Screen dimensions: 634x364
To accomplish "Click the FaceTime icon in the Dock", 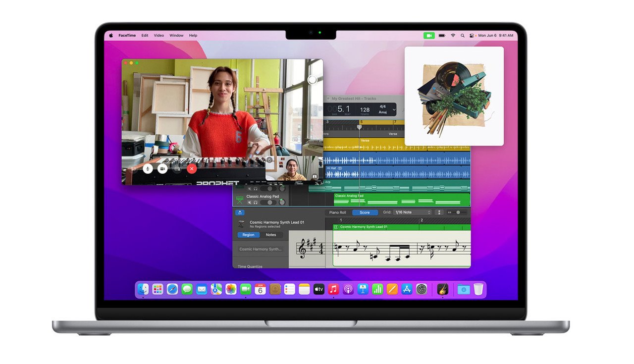I will (x=246, y=289).
